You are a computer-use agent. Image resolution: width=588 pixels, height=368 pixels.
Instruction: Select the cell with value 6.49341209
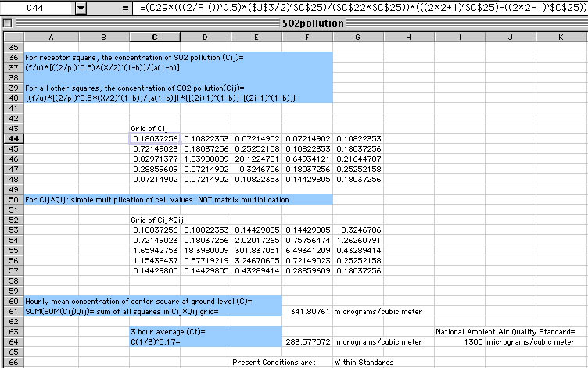[307, 250]
